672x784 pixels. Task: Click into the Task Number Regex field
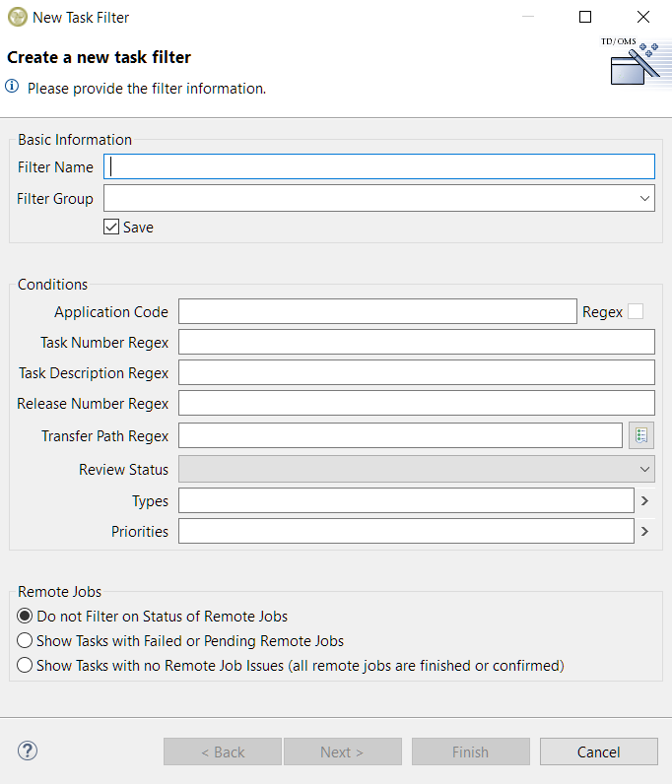[x=416, y=342]
